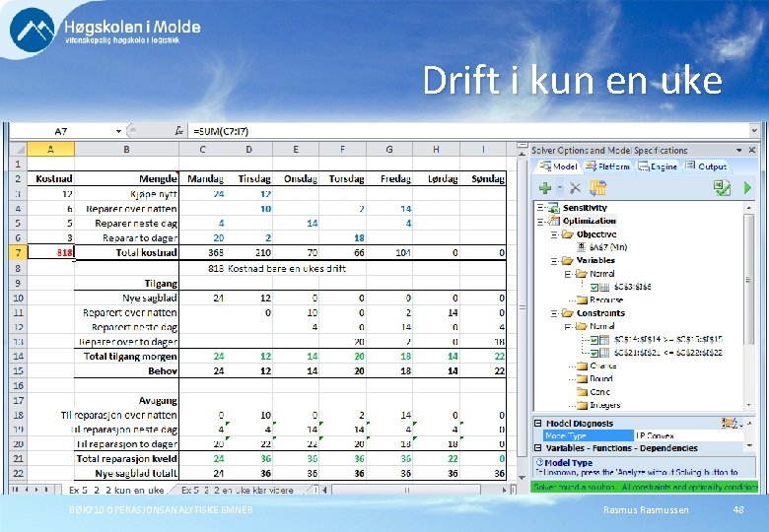Select cell A7 containing 818
Screen dimensions: 769x532
50,253
